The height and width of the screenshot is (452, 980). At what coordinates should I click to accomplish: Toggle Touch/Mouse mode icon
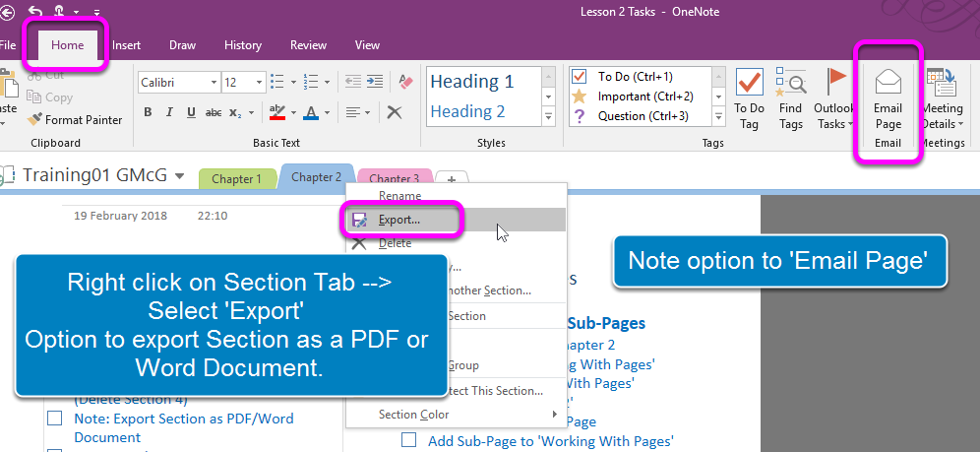59,11
